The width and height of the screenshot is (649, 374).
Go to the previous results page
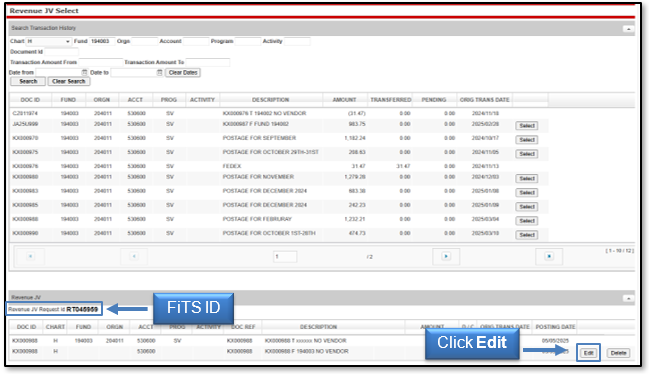134,257
